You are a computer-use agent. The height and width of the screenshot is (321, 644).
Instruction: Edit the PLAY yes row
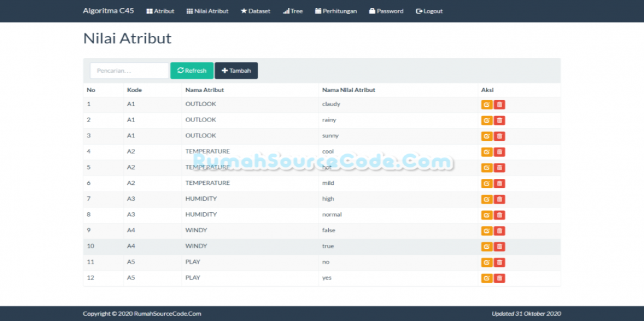pos(487,278)
